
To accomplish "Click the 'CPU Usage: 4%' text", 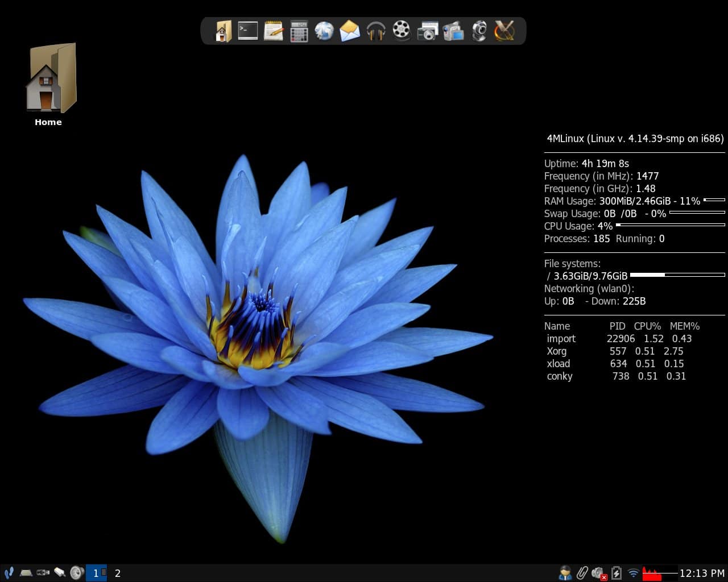I will pos(578,226).
